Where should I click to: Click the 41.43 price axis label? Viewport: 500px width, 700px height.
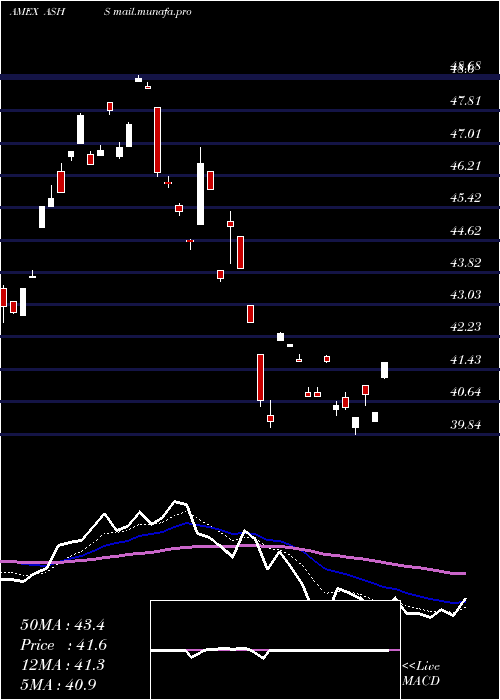click(x=466, y=359)
